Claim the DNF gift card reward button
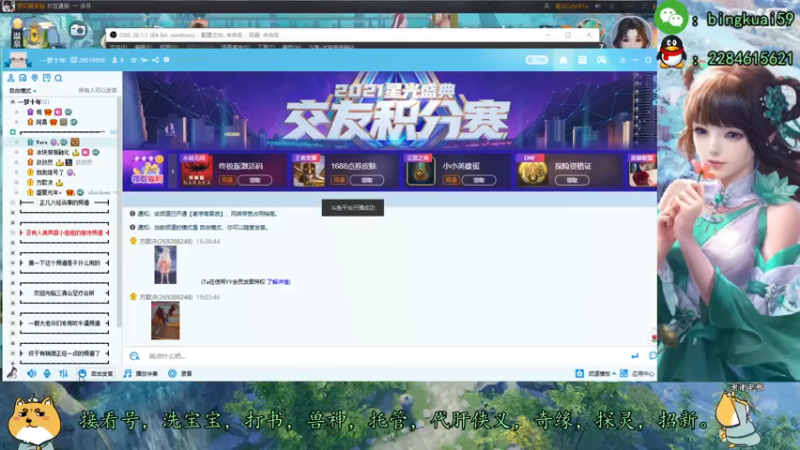The width and height of the screenshot is (800, 450). pyautogui.click(x=572, y=180)
